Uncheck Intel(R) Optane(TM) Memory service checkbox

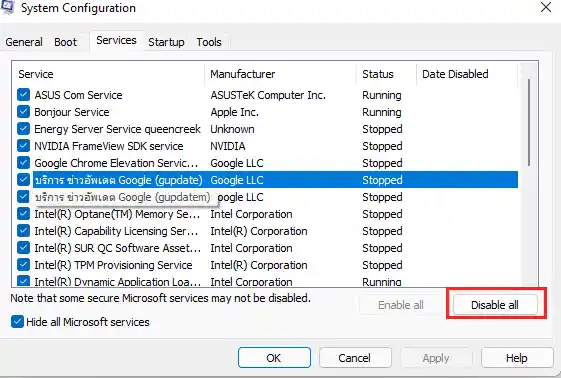(x=23, y=214)
